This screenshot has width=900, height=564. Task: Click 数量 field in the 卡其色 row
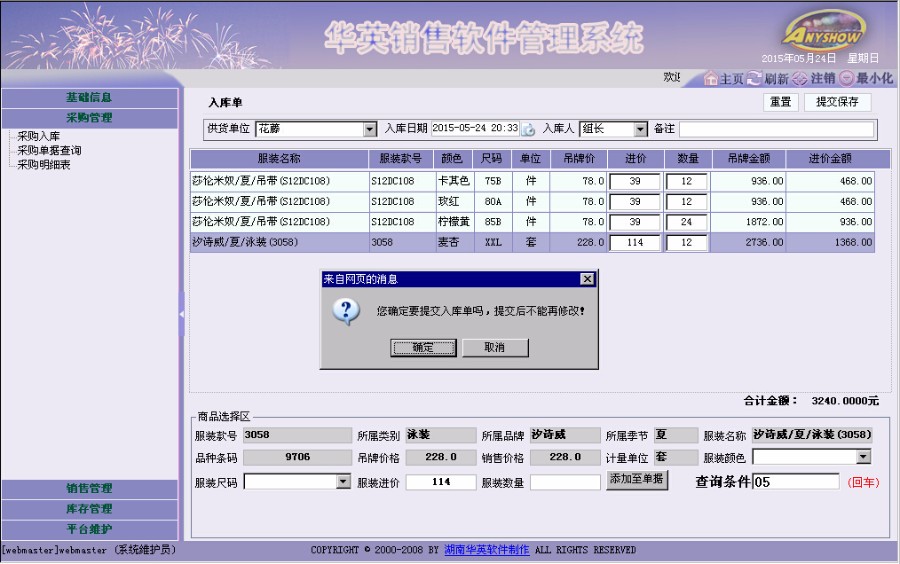pos(686,181)
